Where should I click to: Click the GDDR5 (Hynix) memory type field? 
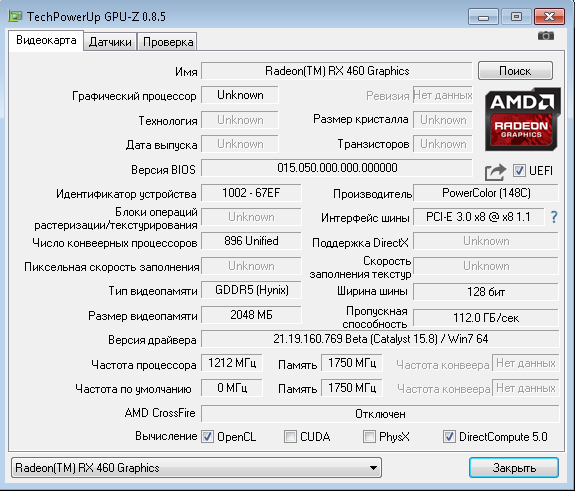[x=251, y=290]
